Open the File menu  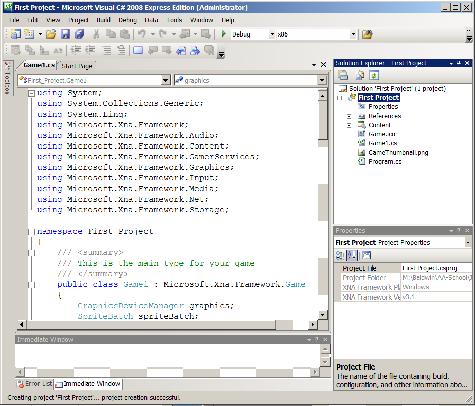click(x=14, y=20)
